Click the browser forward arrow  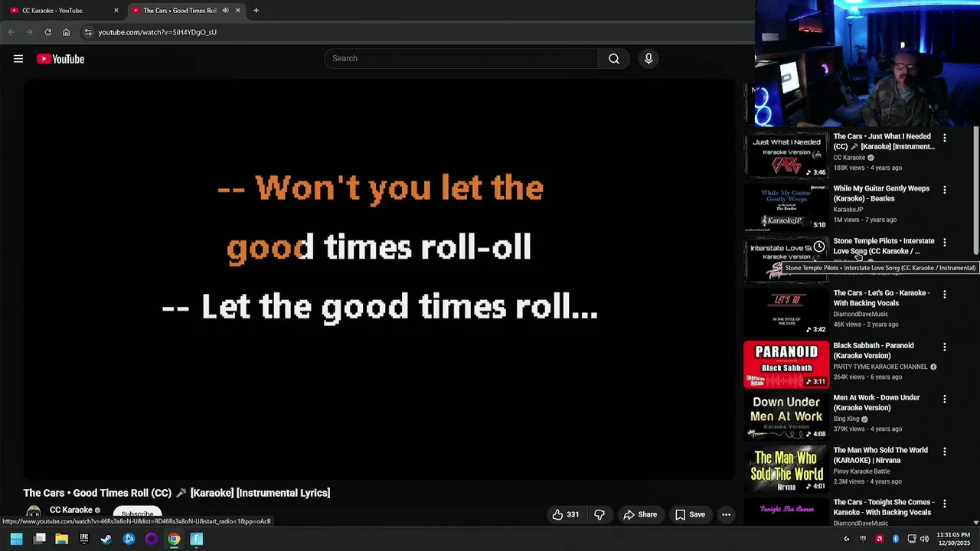29,32
